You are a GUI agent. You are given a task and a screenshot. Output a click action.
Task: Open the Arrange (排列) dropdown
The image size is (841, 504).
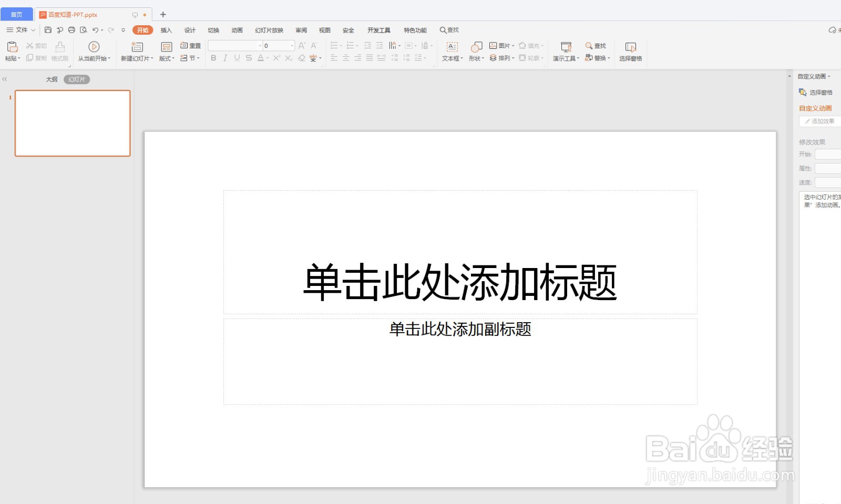pyautogui.click(x=501, y=58)
